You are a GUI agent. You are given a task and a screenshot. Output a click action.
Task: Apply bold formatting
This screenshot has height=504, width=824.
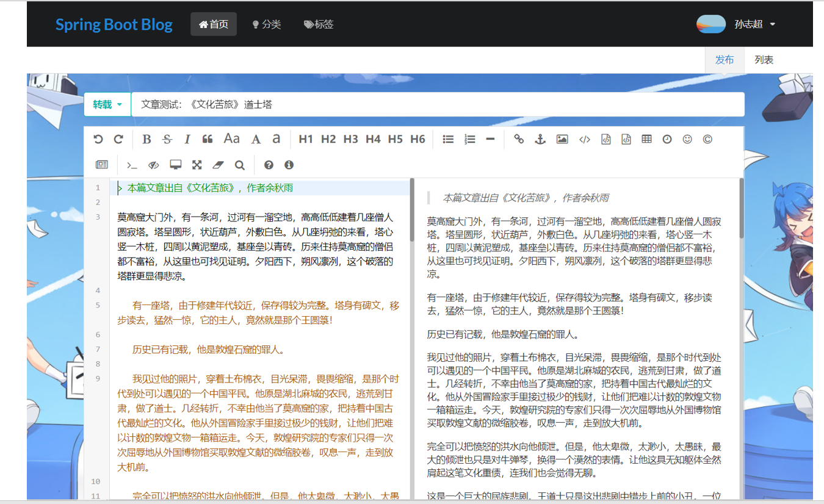146,139
